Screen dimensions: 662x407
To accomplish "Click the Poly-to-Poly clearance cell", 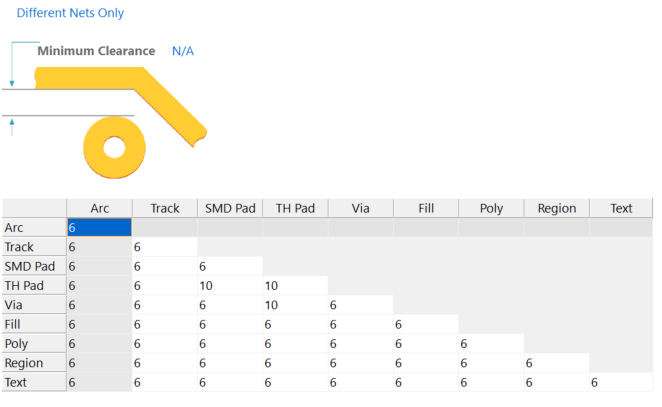I will 491,344.
